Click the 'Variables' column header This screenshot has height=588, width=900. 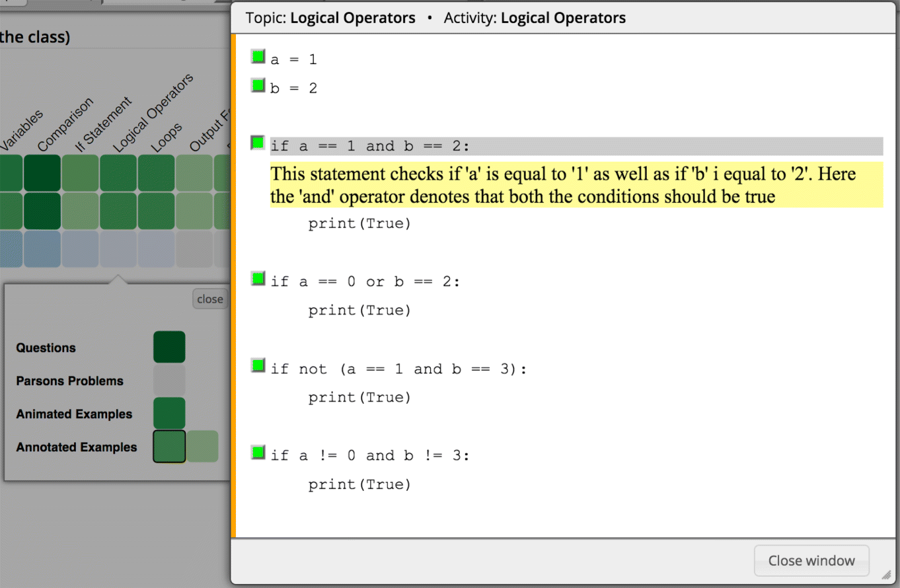[22, 130]
